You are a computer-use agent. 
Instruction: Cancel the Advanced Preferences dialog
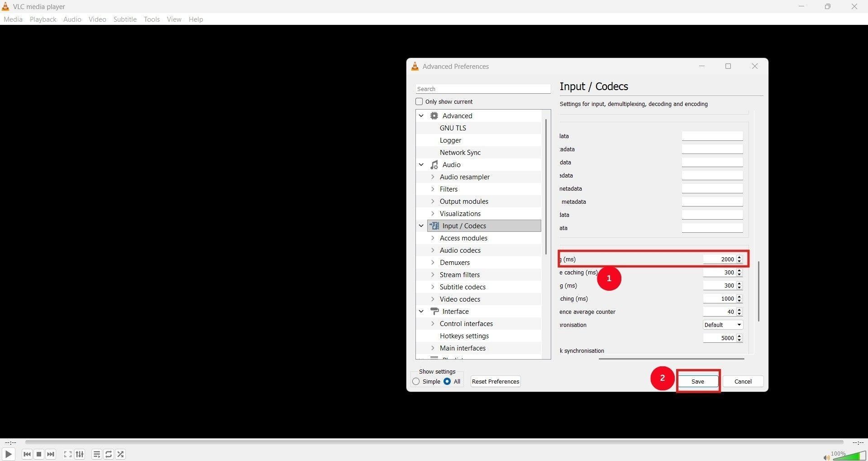coord(743,382)
